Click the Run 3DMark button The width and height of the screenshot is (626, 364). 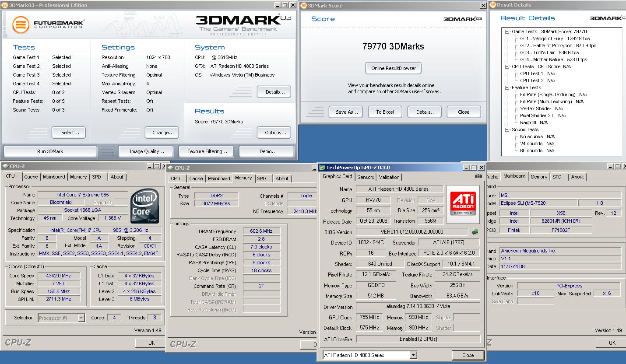50,151
